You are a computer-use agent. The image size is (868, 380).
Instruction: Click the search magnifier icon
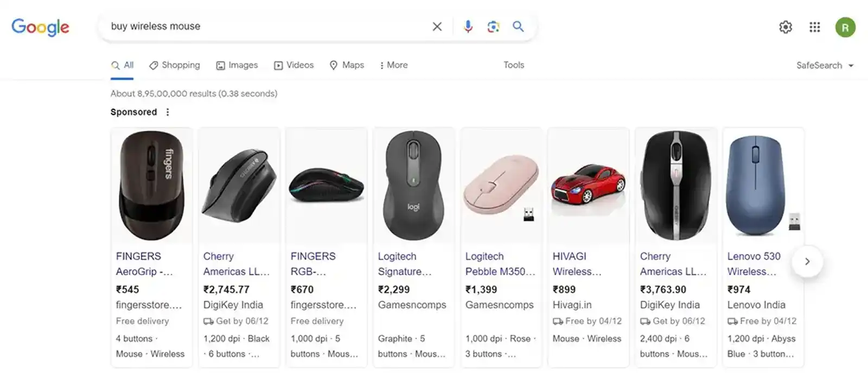(x=518, y=26)
